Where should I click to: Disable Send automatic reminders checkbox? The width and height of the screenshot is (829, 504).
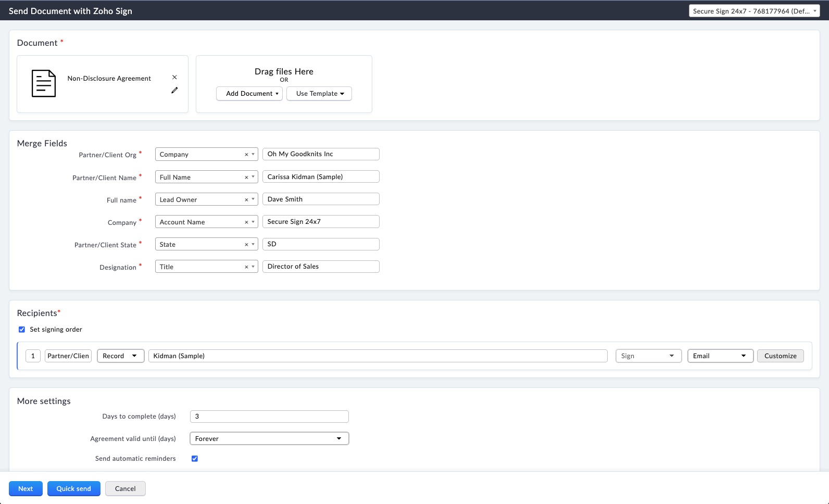tap(195, 459)
